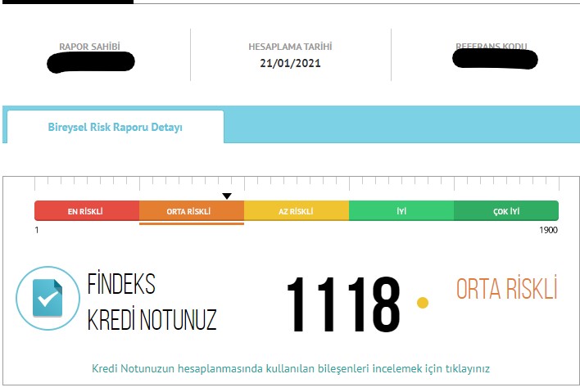Click the redacted REFERANS KODU value
Viewport: 580px width, 392px height.
495,60
